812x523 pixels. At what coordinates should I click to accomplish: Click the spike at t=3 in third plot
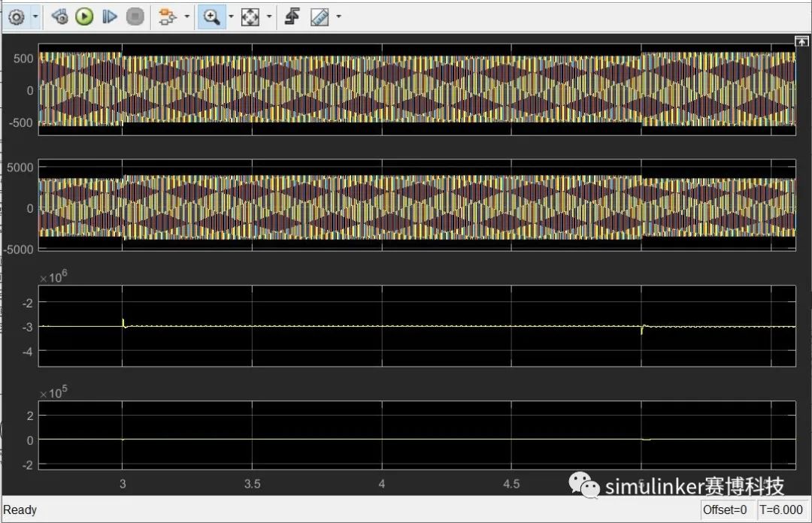123,322
